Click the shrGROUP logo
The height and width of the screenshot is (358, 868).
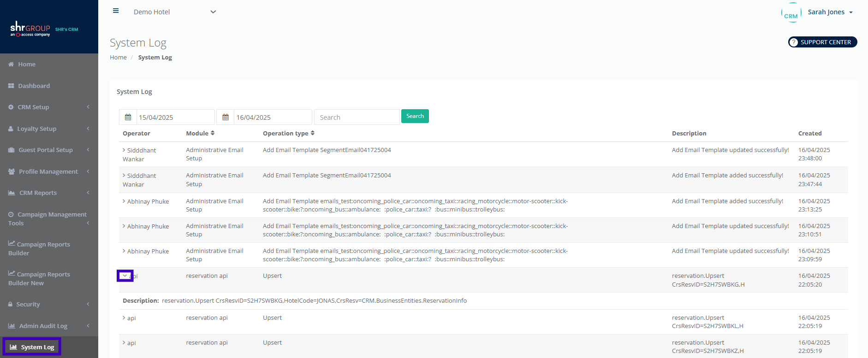(30, 29)
